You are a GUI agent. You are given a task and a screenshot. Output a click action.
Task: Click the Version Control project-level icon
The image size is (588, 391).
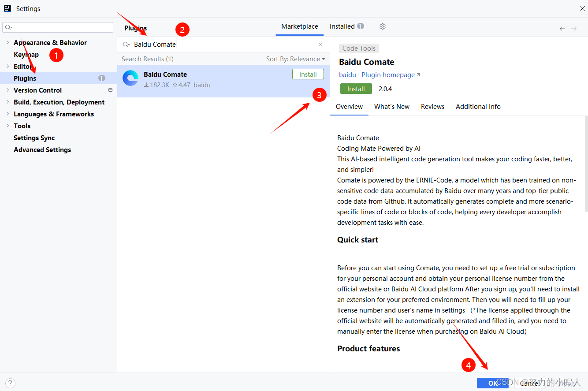(110, 90)
